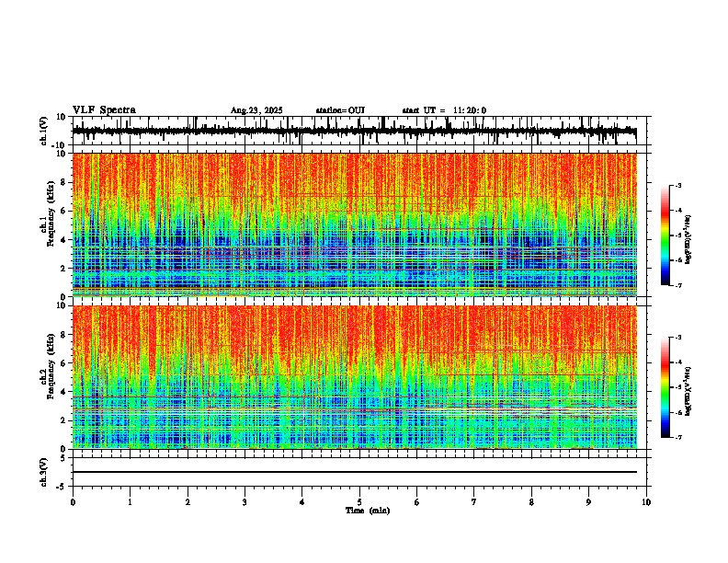Click the 4 kHz tick on ch.1 spectrogram

pos(64,240)
